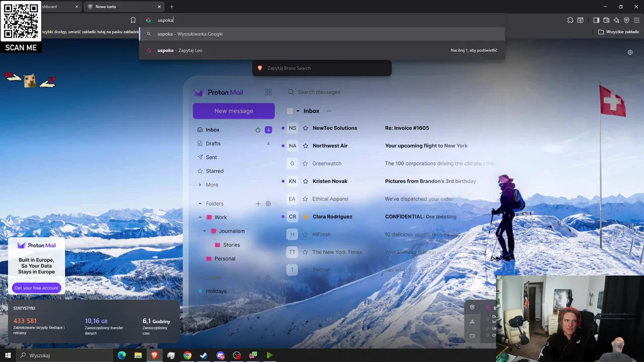
Task: Open the Brave hamburger main menu
Action: (636, 20)
